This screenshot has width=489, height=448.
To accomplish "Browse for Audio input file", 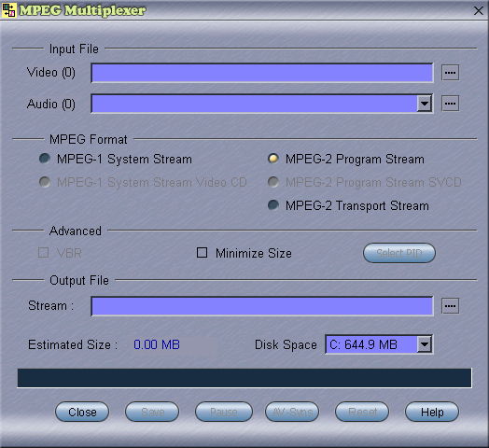I will click(x=450, y=104).
